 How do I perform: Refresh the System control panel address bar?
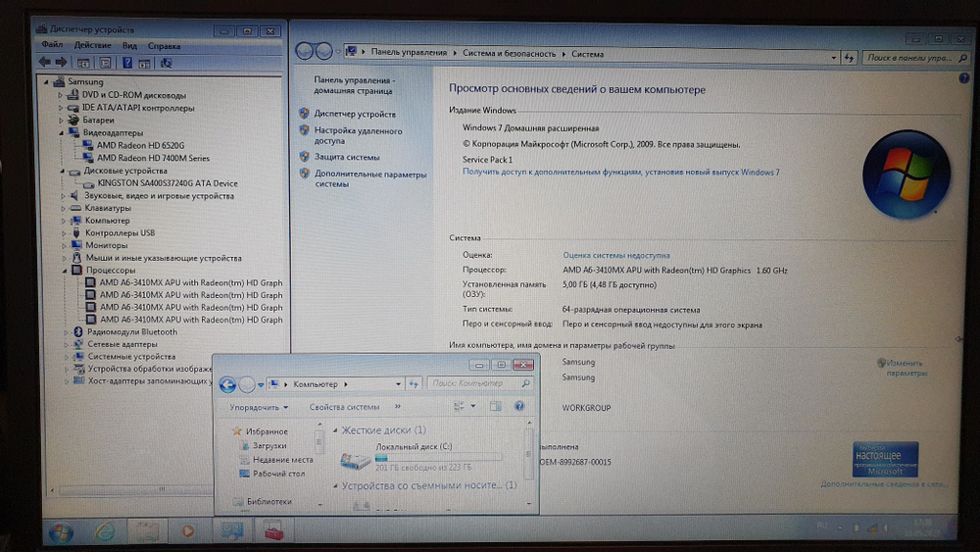tap(848, 58)
